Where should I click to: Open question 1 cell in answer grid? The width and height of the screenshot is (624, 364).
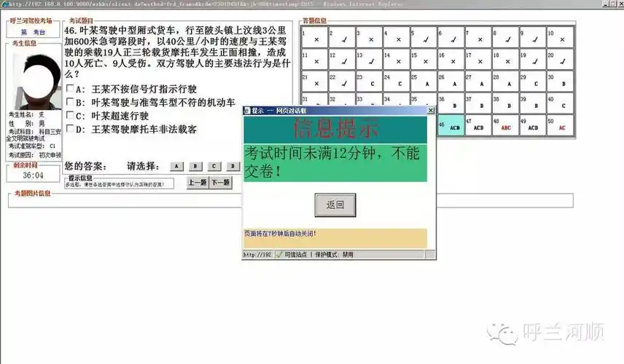point(314,37)
